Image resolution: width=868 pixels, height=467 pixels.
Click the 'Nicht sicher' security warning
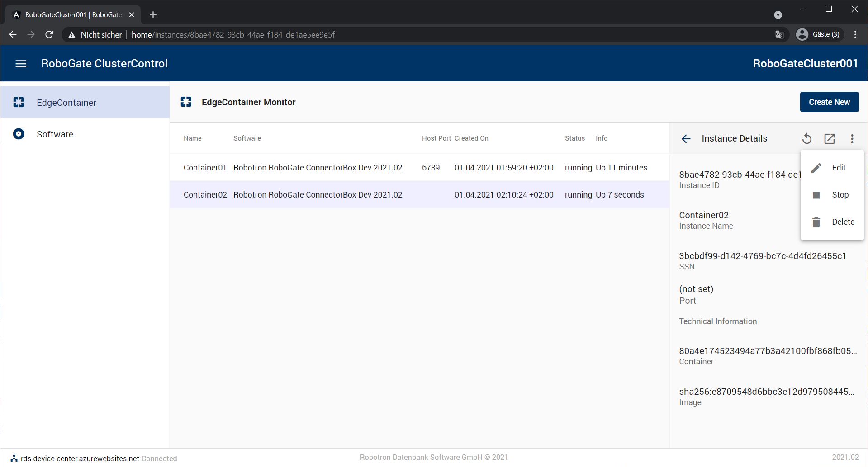(x=95, y=35)
